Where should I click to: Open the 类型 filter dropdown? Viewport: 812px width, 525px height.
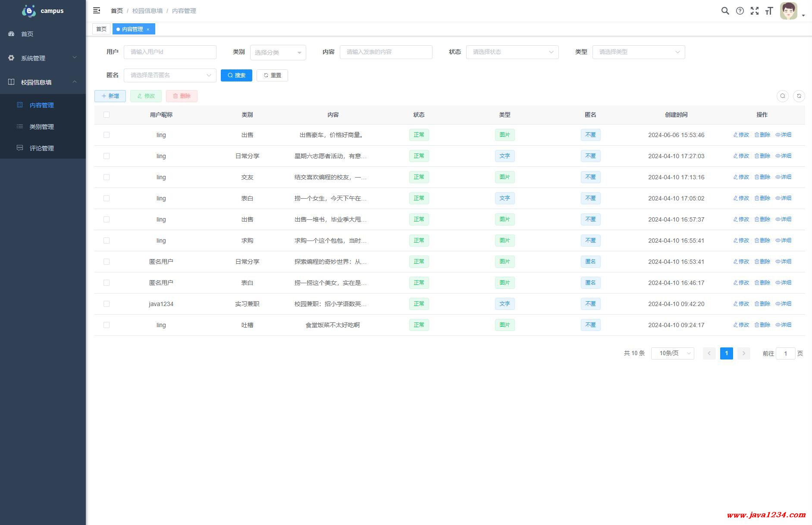638,52
